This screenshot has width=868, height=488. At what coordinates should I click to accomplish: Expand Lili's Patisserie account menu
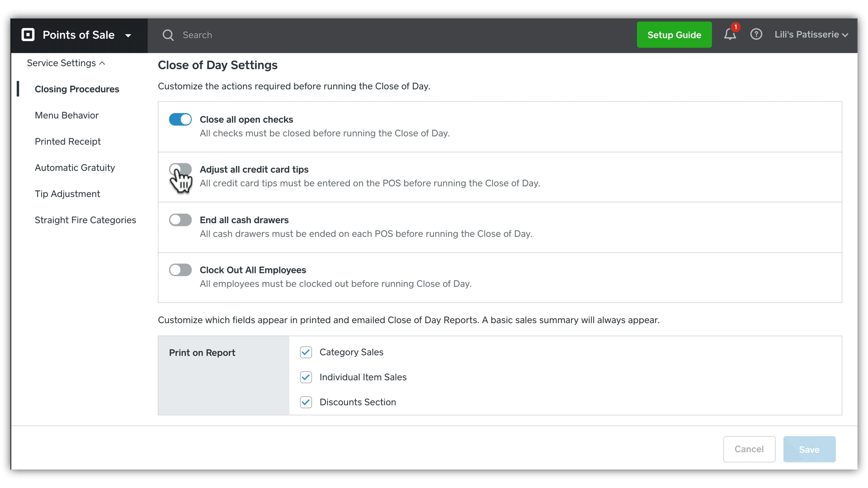[811, 35]
